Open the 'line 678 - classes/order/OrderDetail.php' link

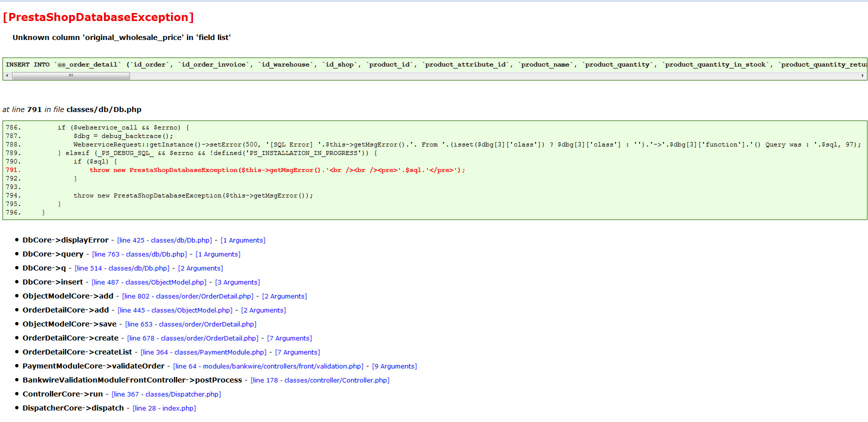pos(193,338)
